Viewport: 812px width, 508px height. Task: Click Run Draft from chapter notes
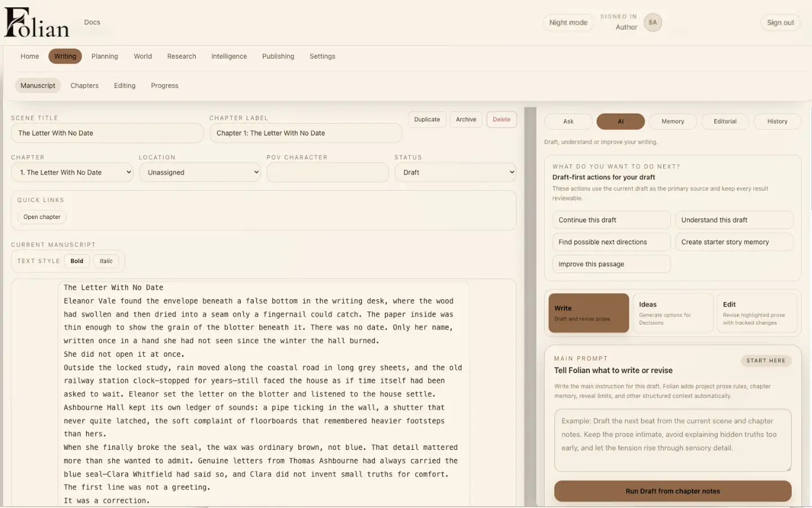pos(673,491)
